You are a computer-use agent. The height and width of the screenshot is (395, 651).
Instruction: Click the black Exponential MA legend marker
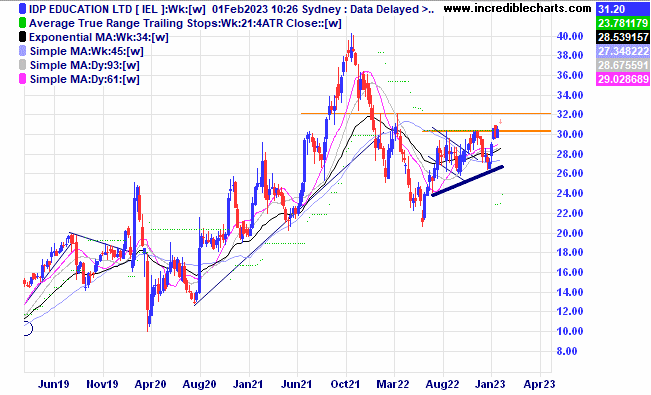(x=22, y=37)
